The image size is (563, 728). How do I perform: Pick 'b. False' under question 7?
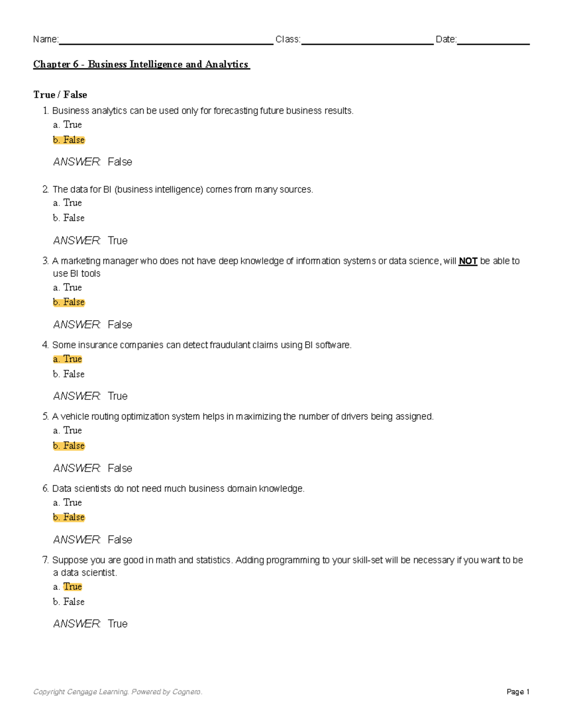[69, 602]
